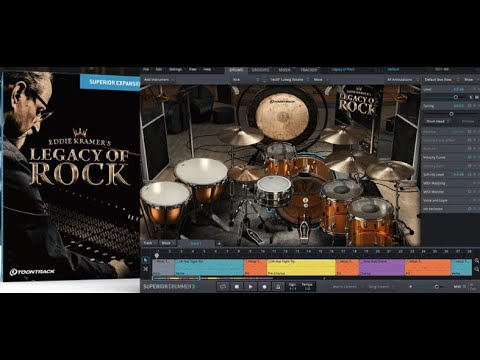Screen dimensions: 480x360
Task: Select the purple Chorus song block
Action: click(x=382, y=267)
